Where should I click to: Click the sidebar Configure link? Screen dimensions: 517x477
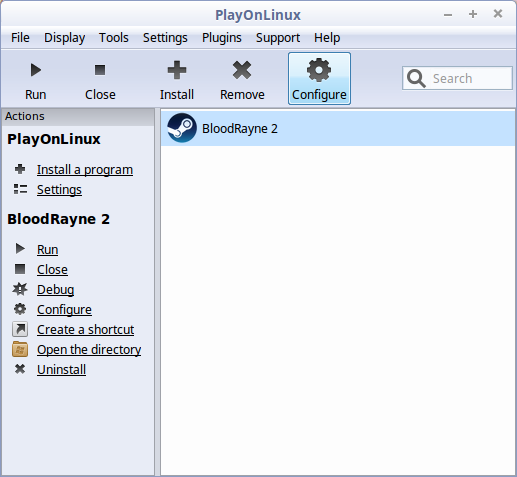coord(64,310)
